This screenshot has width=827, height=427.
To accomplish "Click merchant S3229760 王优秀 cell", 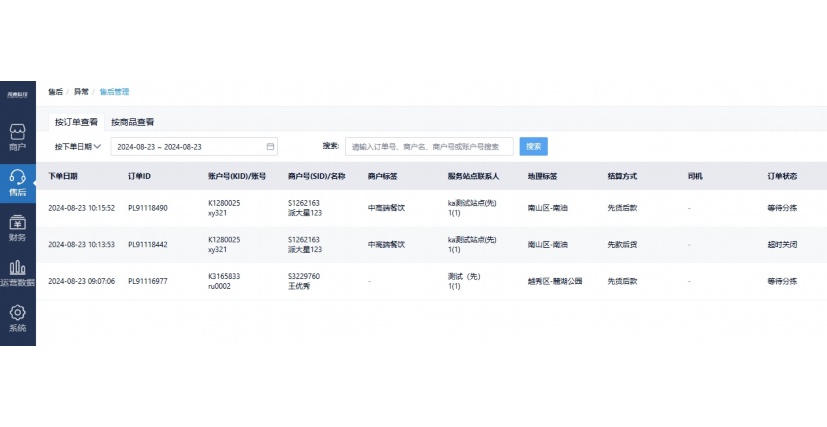I will (x=304, y=282).
